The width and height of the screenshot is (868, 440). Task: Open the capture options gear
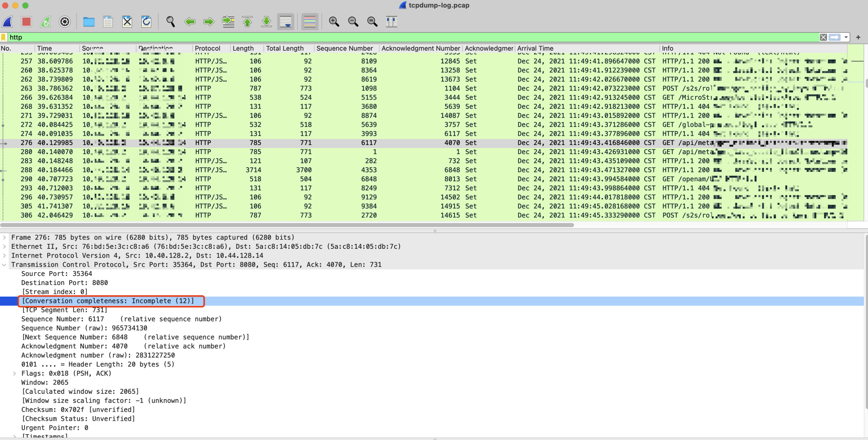pyautogui.click(x=64, y=22)
